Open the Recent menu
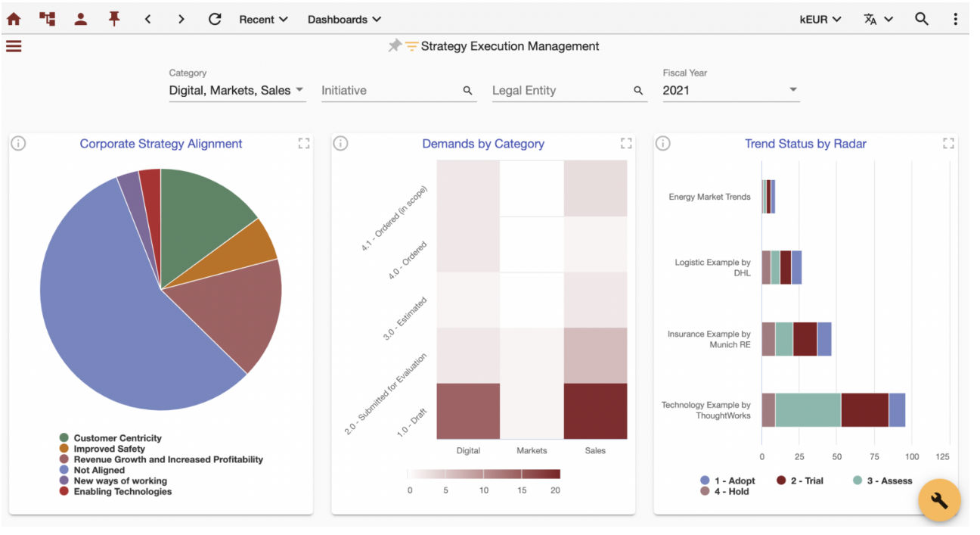This screenshot has height=535, width=980. [263, 19]
